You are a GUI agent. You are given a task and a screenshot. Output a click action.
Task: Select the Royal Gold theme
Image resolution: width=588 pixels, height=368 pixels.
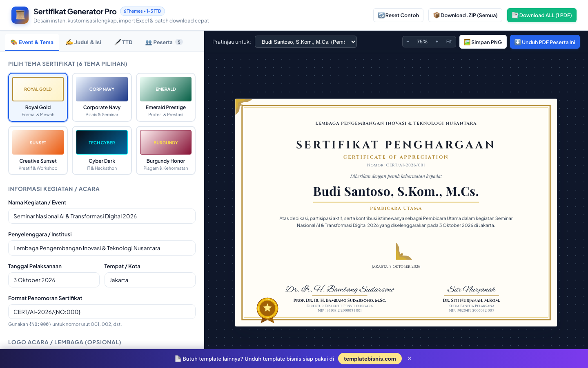[38, 97]
